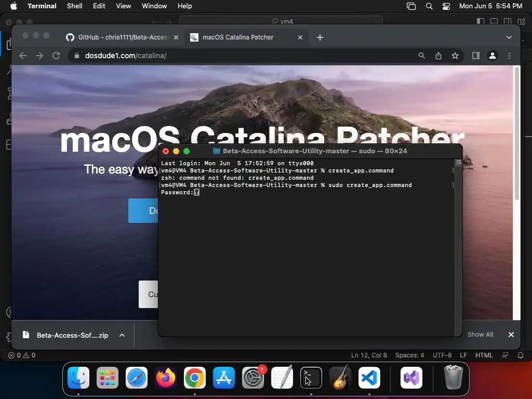Click the screen mirroring icon in the menu bar

pyautogui.click(x=411, y=6)
